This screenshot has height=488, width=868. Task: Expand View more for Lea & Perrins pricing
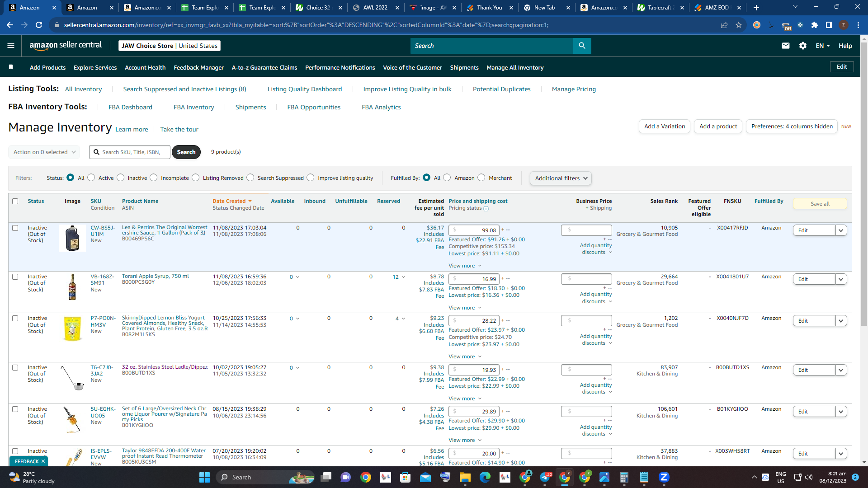(465, 266)
